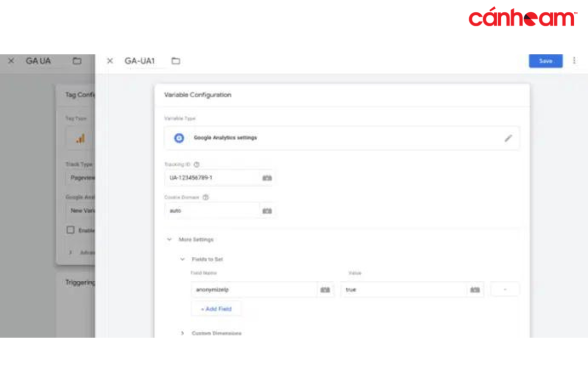588x392 pixels.
Task: Click the Variable Configuration heading
Action: point(198,95)
